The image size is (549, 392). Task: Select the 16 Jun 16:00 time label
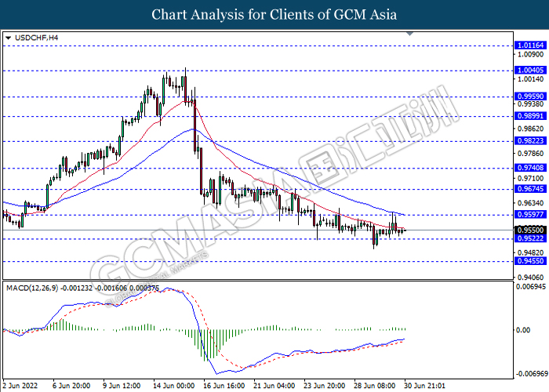(x=224, y=386)
